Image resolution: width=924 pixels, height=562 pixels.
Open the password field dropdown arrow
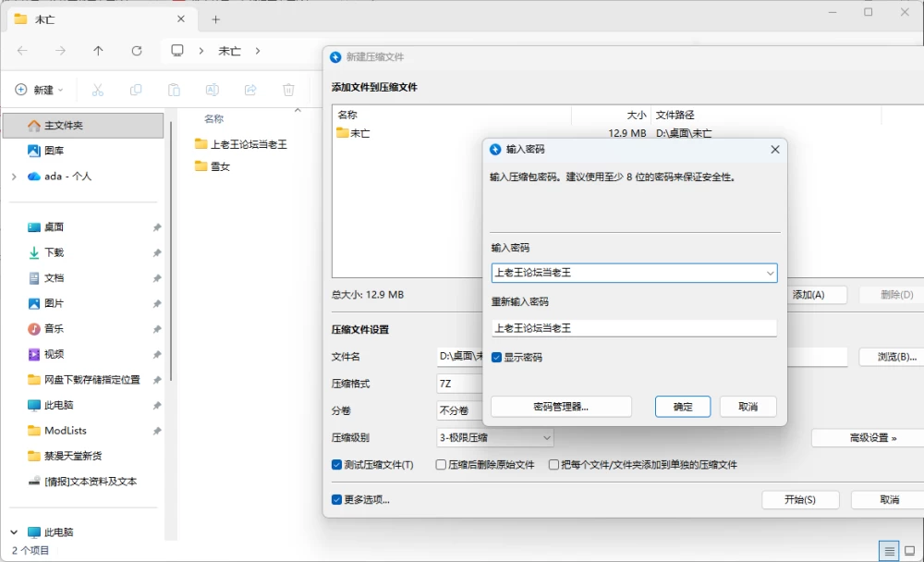(x=770, y=273)
